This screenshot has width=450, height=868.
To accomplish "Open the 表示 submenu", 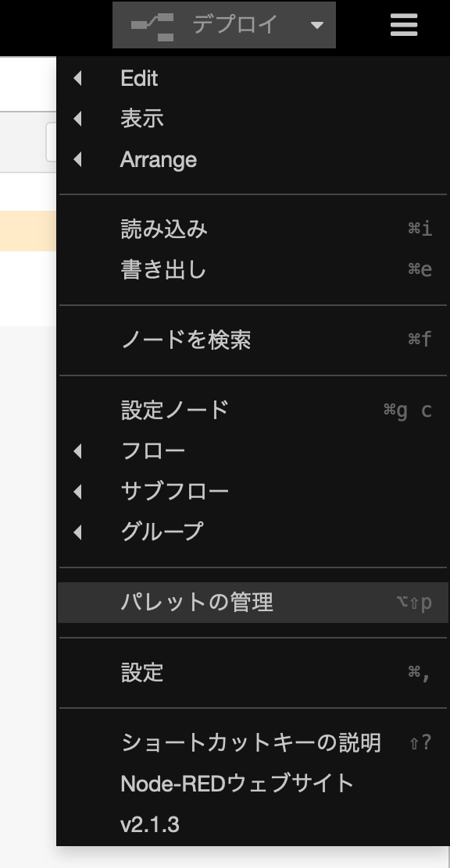I will coord(252,119).
